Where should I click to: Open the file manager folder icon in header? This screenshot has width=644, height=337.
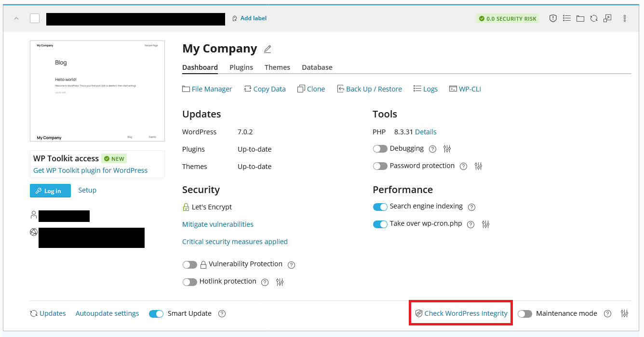tap(580, 18)
